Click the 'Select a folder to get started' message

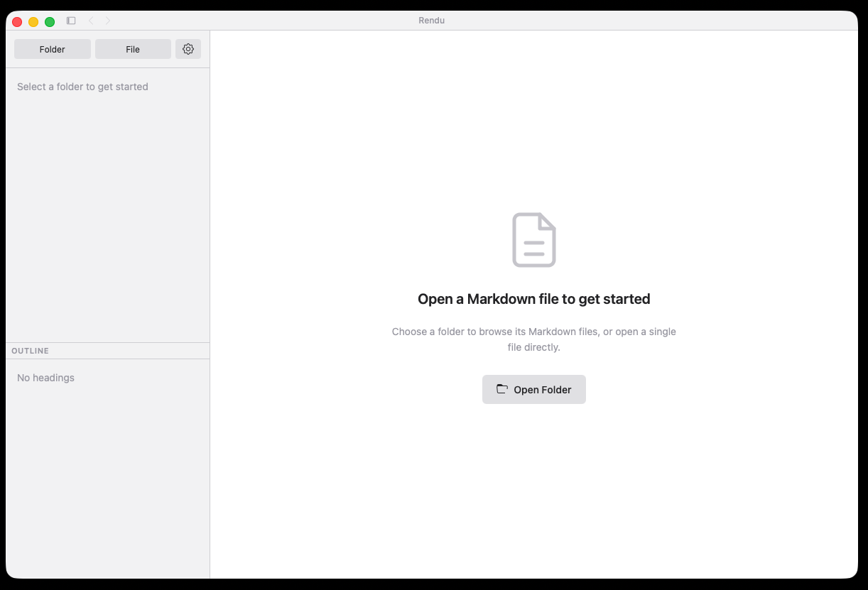coord(82,86)
